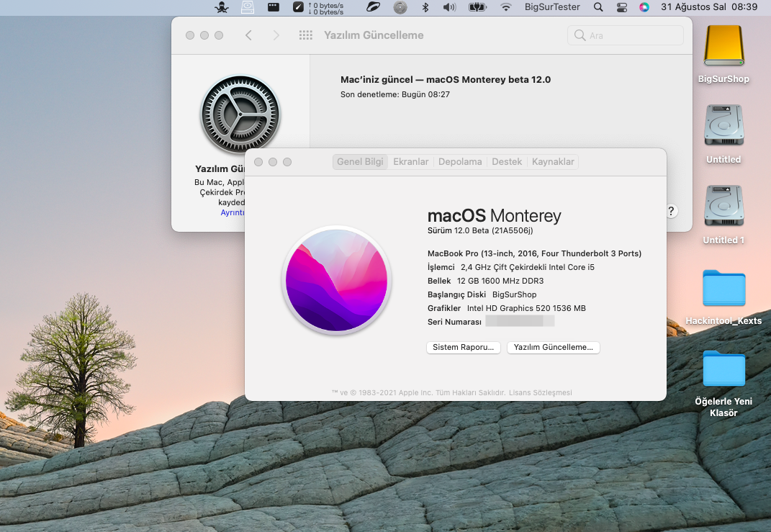Go back using the left chevron

point(248,35)
